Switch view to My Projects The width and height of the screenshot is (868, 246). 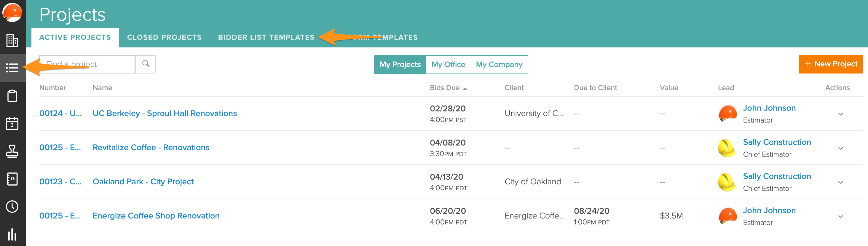(x=400, y=64)
